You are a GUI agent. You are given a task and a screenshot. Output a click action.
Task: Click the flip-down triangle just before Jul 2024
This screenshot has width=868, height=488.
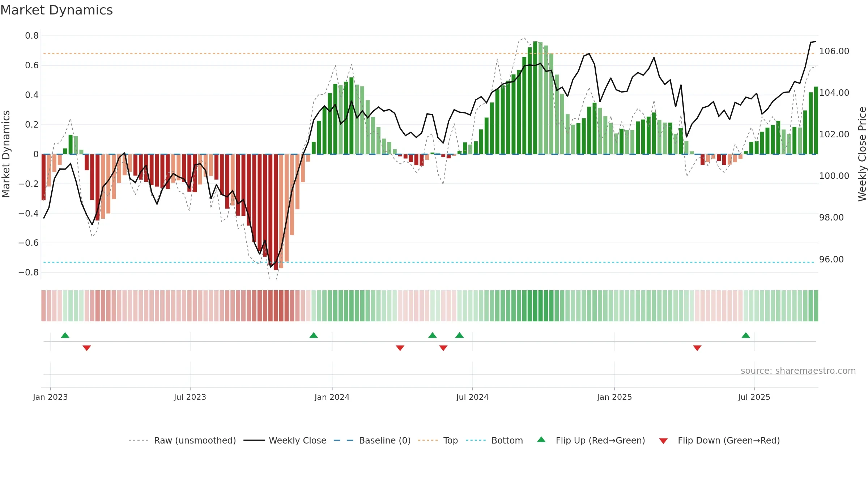(443, 348)
